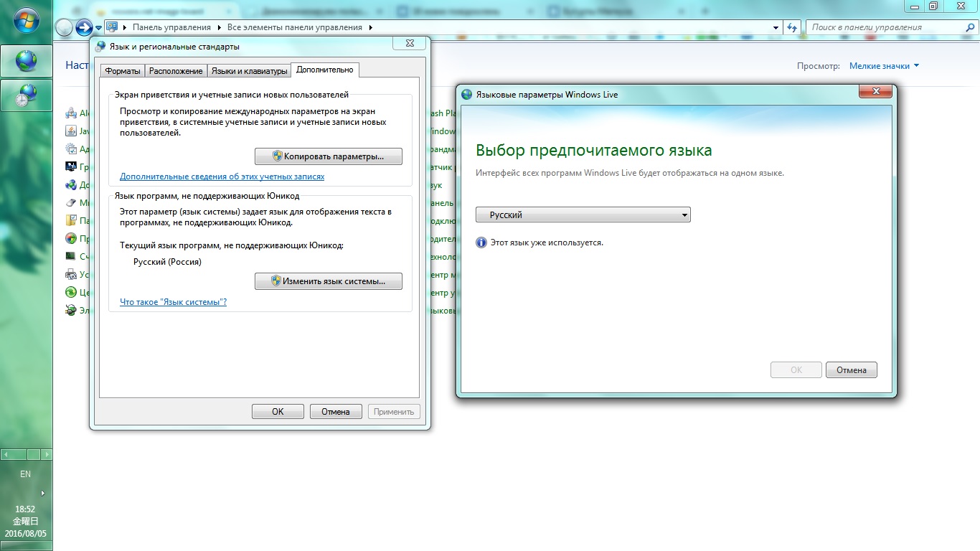Open the Мелкие значки view dropdown
Screen dimensions: 980x551
point(884,66)
